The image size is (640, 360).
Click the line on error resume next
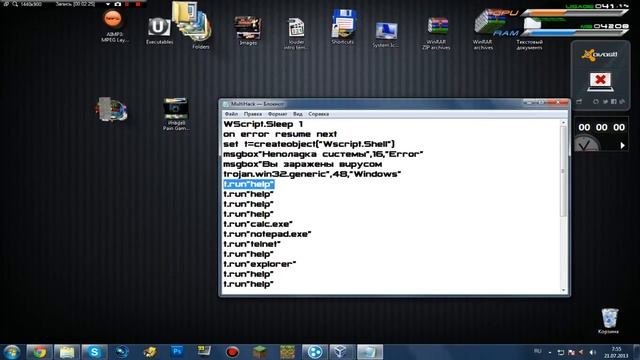point(280,134)
